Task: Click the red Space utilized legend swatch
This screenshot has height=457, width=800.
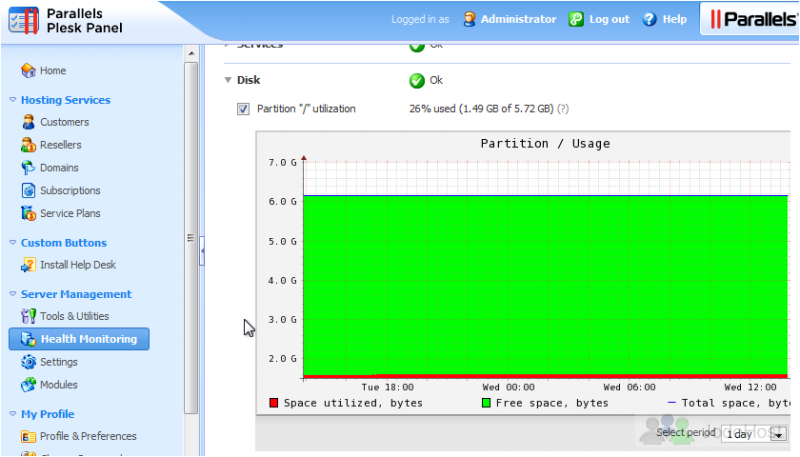Action: (274, 403)
